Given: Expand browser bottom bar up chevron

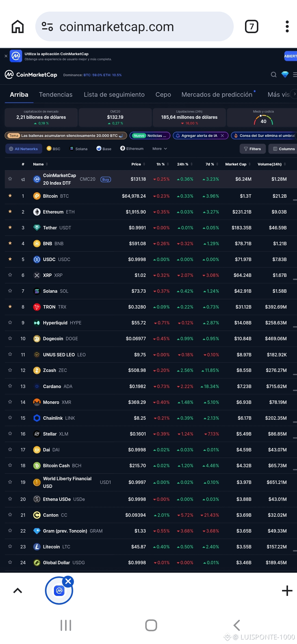Looking at the screenshot, I should tap(18, 591).
